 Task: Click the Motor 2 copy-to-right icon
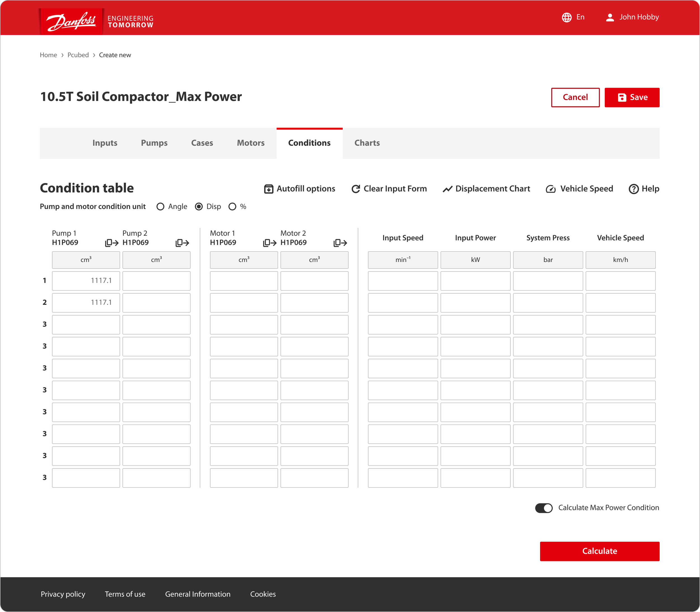[340, 243]
